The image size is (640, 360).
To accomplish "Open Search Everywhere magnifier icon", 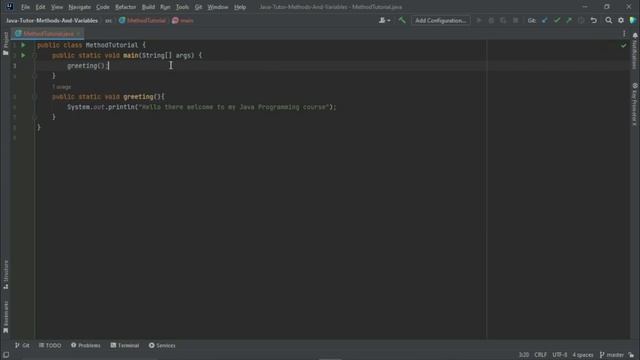I will (x=609, y=20).
